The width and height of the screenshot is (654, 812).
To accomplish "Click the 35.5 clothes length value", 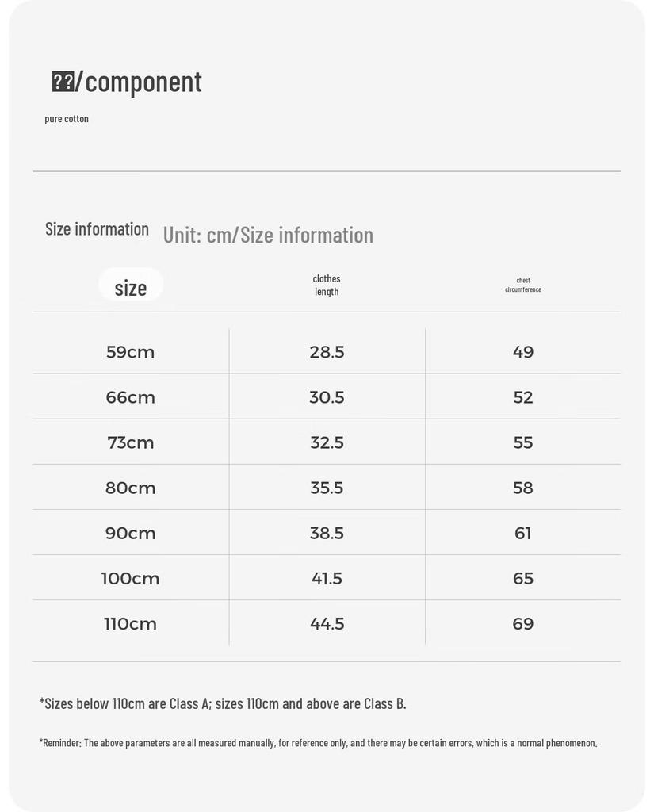I will (x=327, y=488).
